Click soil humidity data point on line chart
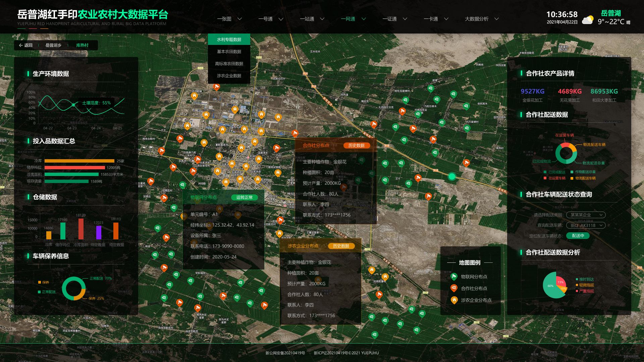The height and width of the screenshot is (362, 644). (73, 105)
